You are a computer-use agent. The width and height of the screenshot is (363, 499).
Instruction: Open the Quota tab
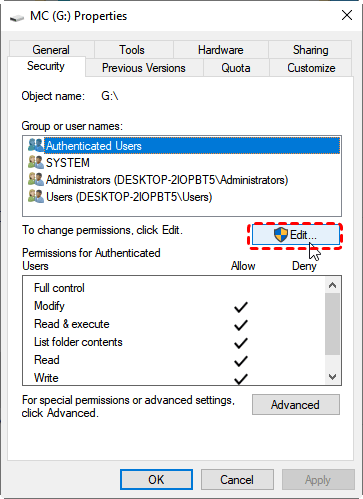[x=236, y=68]
